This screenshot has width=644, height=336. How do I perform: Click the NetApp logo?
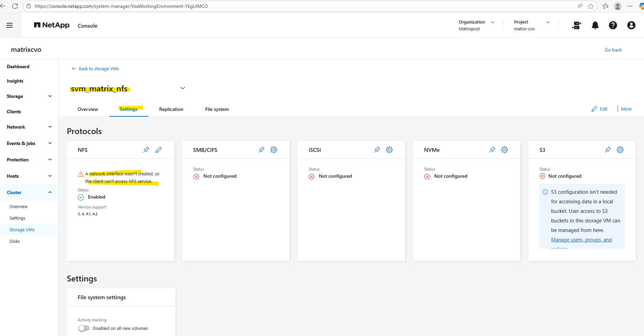(52, 25)
